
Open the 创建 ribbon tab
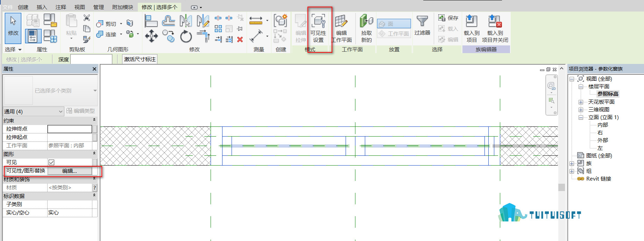coord(23,7)
